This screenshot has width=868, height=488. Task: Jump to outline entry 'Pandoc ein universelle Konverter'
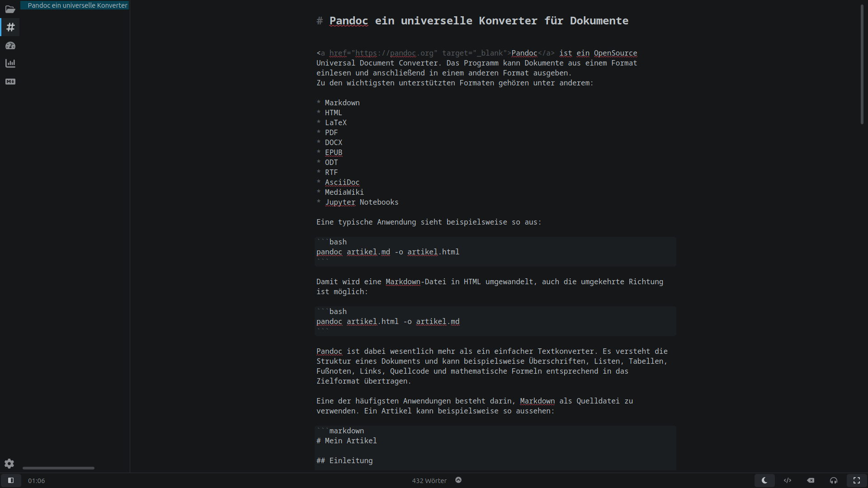tap(75, 5)
